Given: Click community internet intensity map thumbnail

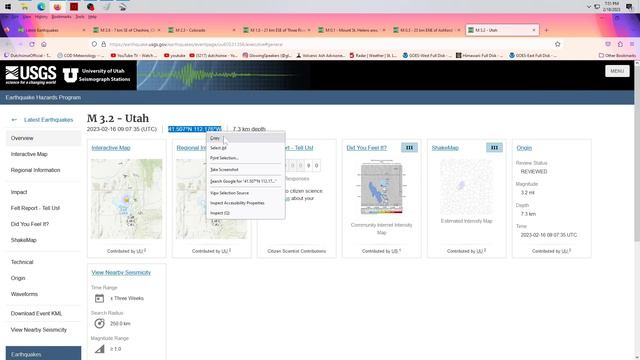Looking at the screenshot, I should (382, 187).
